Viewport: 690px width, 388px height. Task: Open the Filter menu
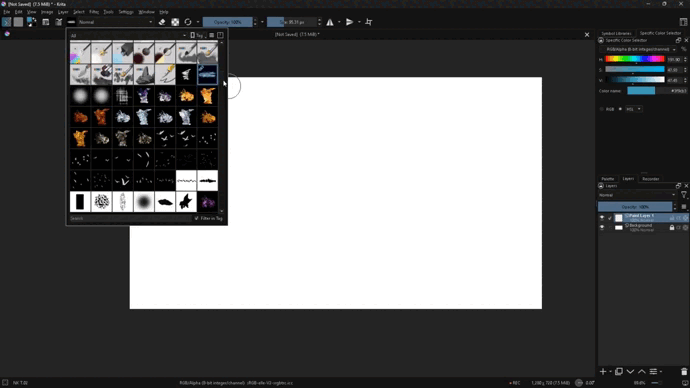click(94, 12)
